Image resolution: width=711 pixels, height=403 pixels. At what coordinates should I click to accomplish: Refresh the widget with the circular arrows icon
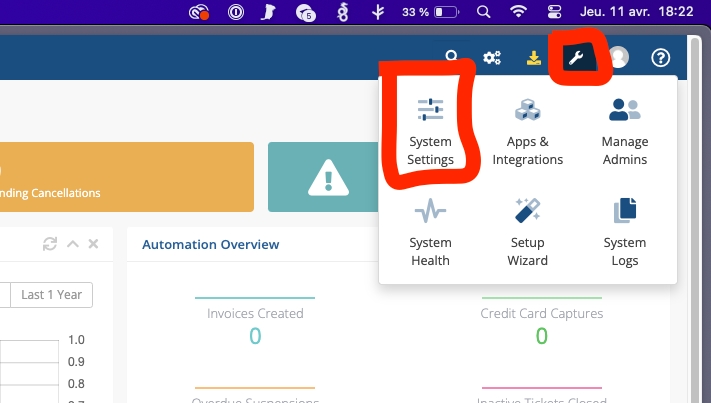[x=50, y=244]
